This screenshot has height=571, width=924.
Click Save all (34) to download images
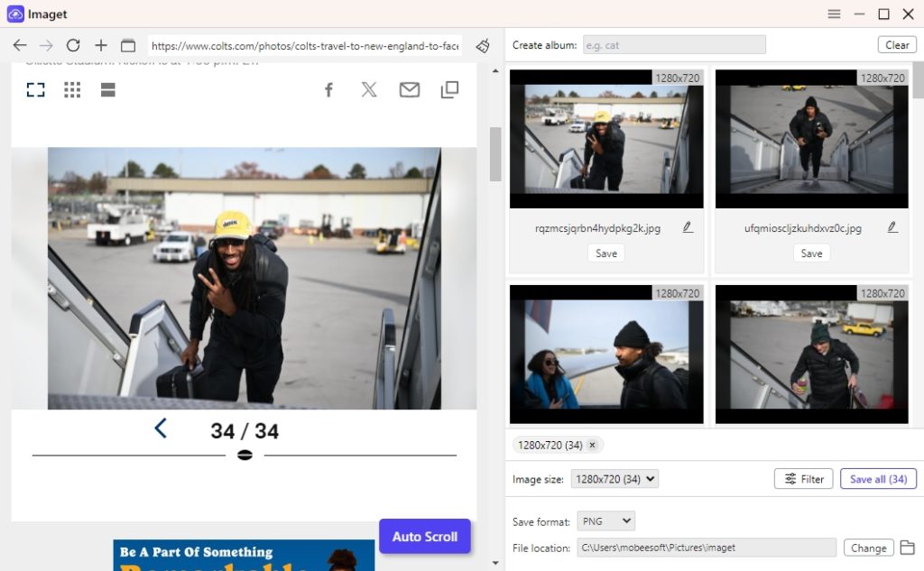878,479
